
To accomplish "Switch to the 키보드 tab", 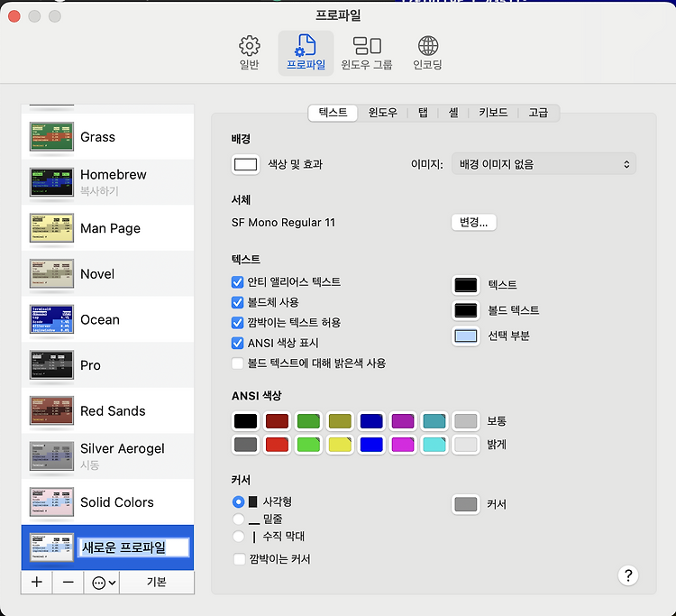I will (493, 113).
